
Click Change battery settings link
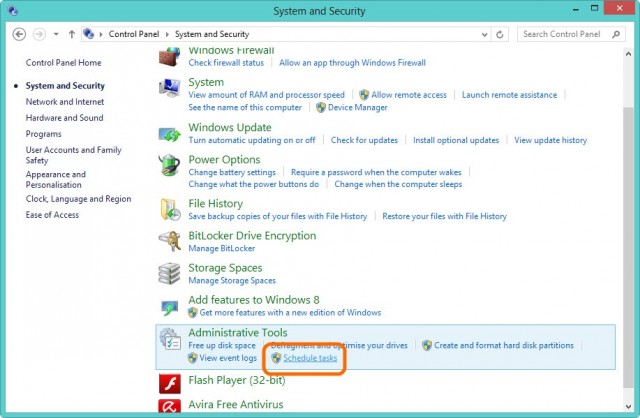click(x=232, y=172)
